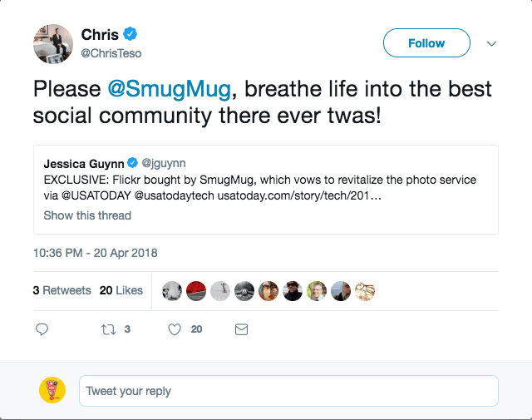Retweet this tweet using the retweet icon

click(108, 329)
